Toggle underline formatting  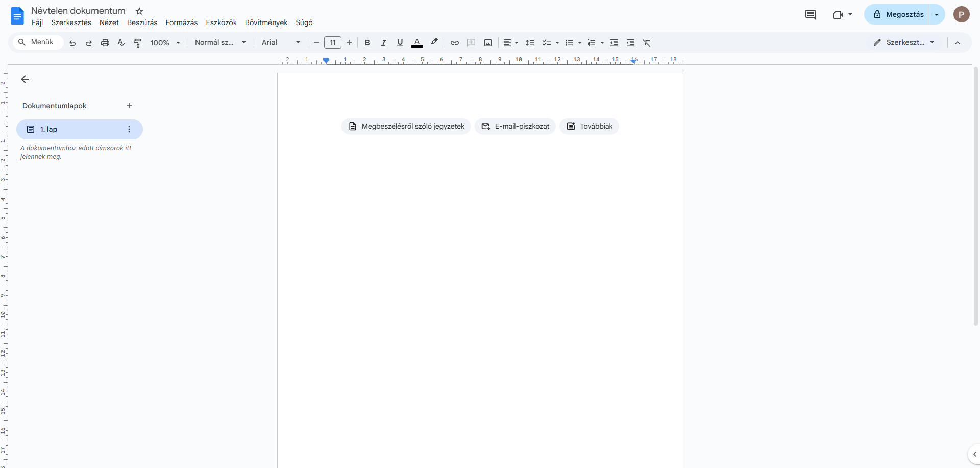tap(400, 43)
